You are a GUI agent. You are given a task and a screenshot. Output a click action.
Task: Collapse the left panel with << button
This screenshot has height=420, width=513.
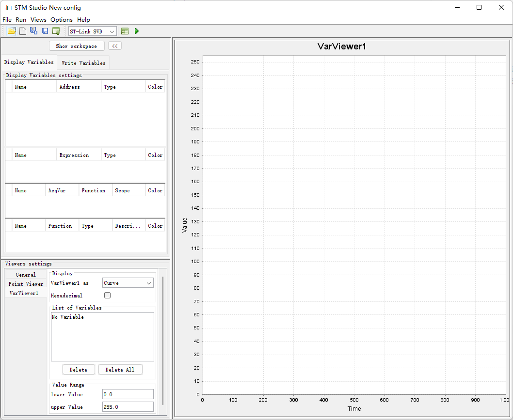click(115, 46)
